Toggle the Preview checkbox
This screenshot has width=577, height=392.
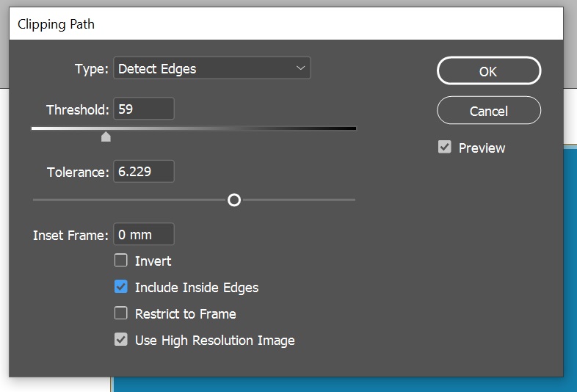tap(444, 148)
